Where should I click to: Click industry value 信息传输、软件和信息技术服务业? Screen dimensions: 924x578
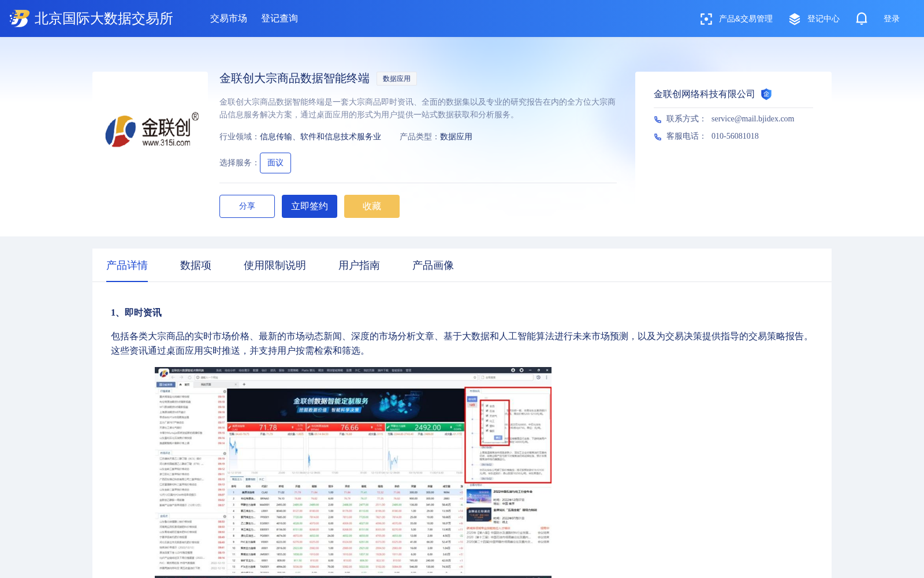pyautogui.click(x=321, y=137)
